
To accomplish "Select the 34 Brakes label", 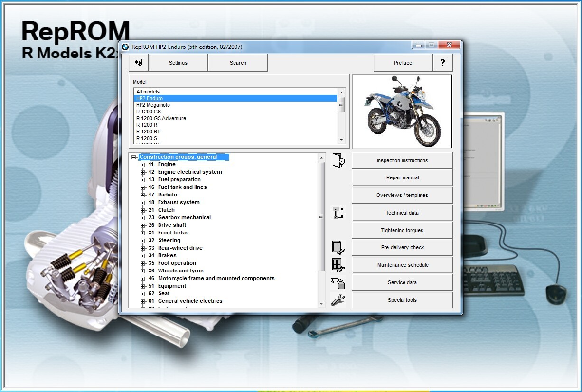I will [x=162, y=255].
